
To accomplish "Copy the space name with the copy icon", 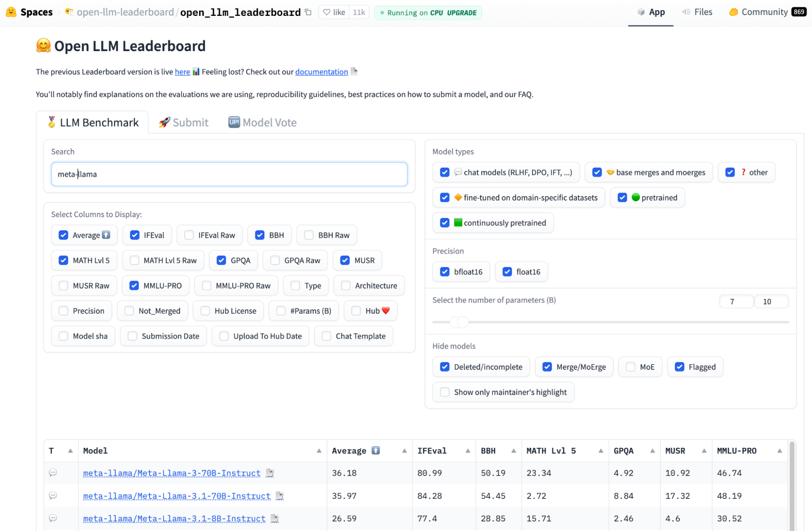I will pyautogui.click(x=308, y=12).
